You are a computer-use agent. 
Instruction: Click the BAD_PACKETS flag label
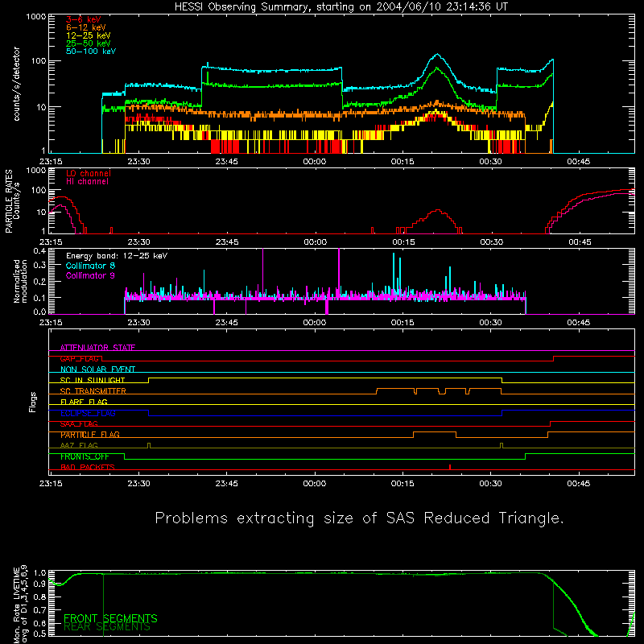click(x=88, y=467)
